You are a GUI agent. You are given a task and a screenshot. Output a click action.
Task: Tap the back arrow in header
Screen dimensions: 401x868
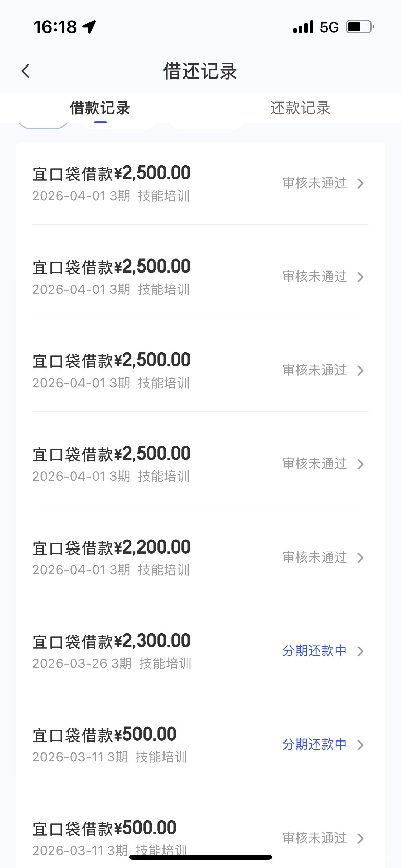26,71
